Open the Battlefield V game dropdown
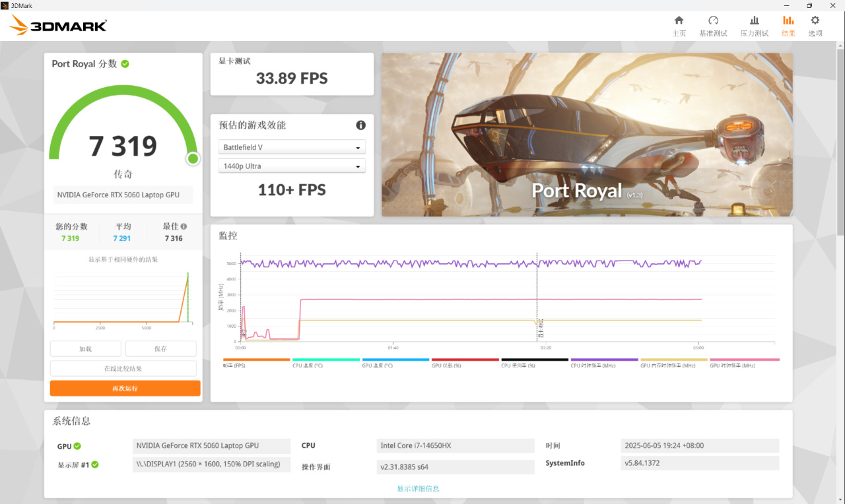The image size is (845, 504). 292,147
